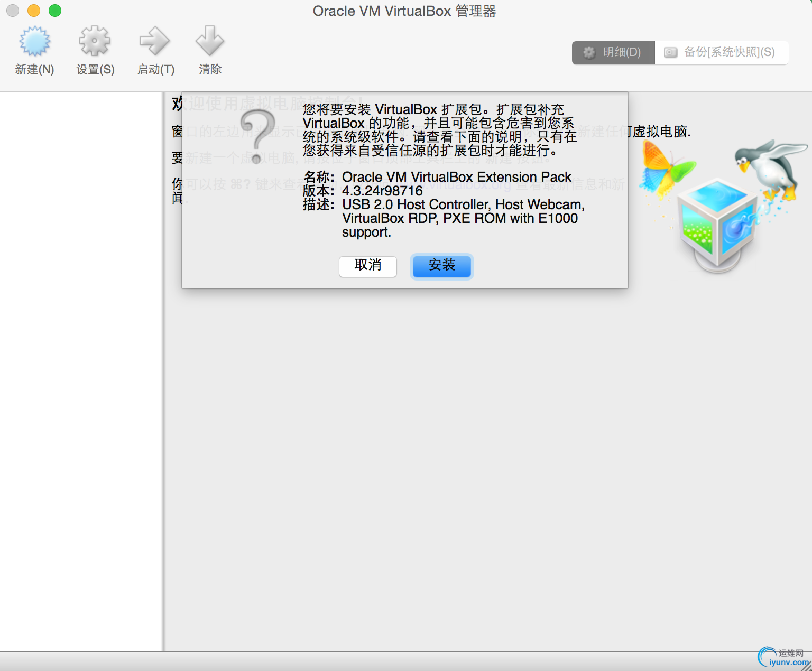The height and width of the screenshot is (671, 812).
Task: Click the window title Oracle VM VirtualBox 管理器
Action: pyautogui.click(x=404, y=11)
